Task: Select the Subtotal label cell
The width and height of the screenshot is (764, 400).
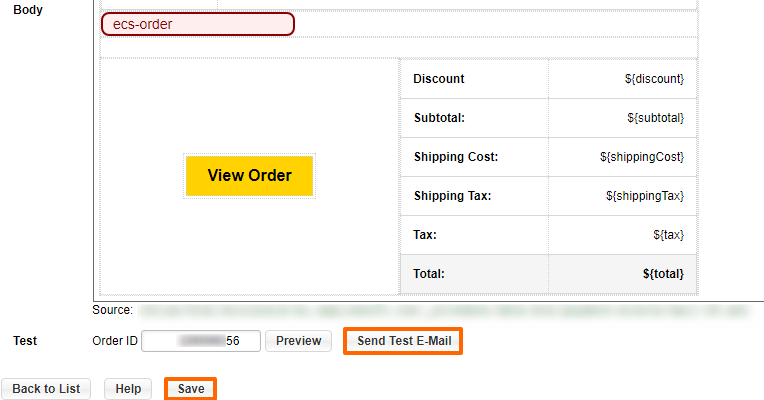Action: tap(439, 118)
